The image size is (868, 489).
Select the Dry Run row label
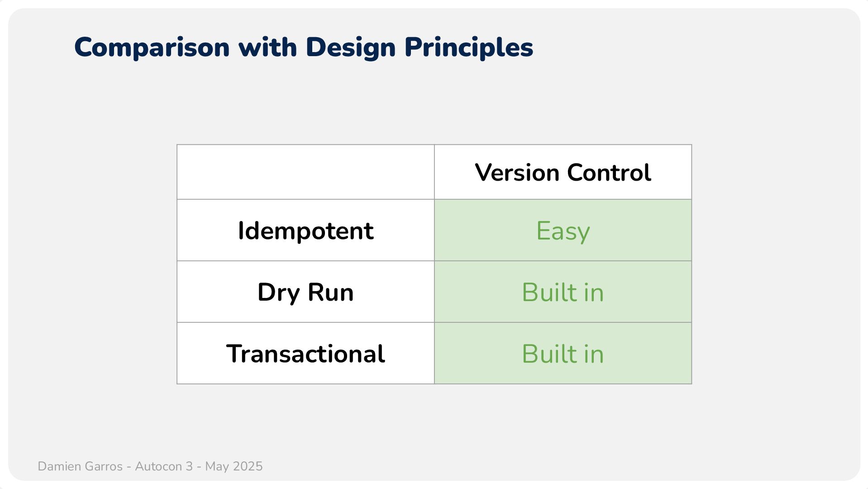[305, 292]
